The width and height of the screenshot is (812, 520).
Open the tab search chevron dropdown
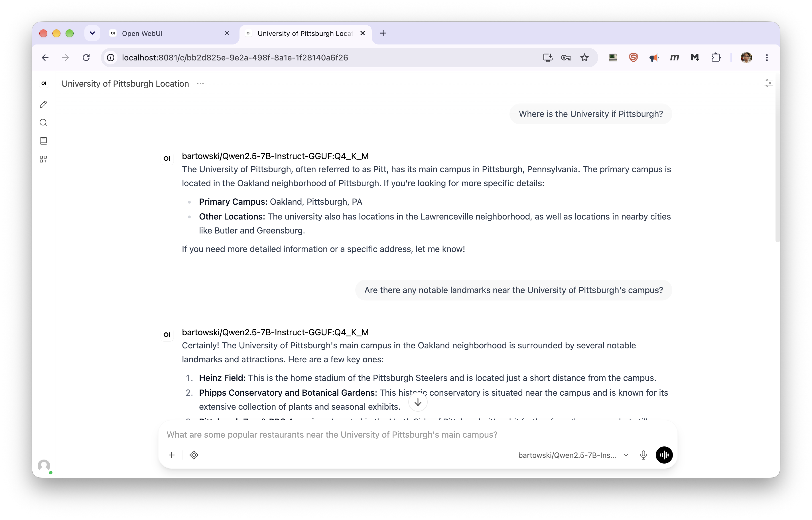[x=92, y=33]
